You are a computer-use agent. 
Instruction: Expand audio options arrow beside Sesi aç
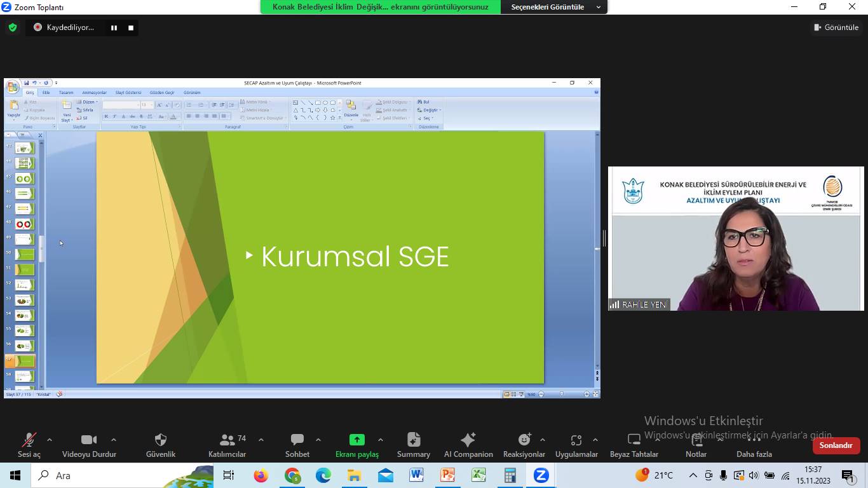pyautogui.click(x=50, y=440)
